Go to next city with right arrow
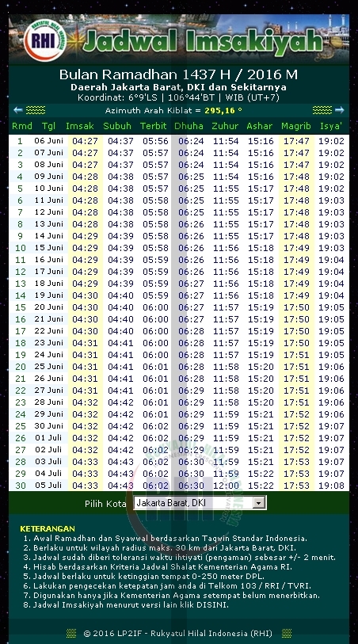The width and height of the screenshot is (358, 644). [340, 110]
